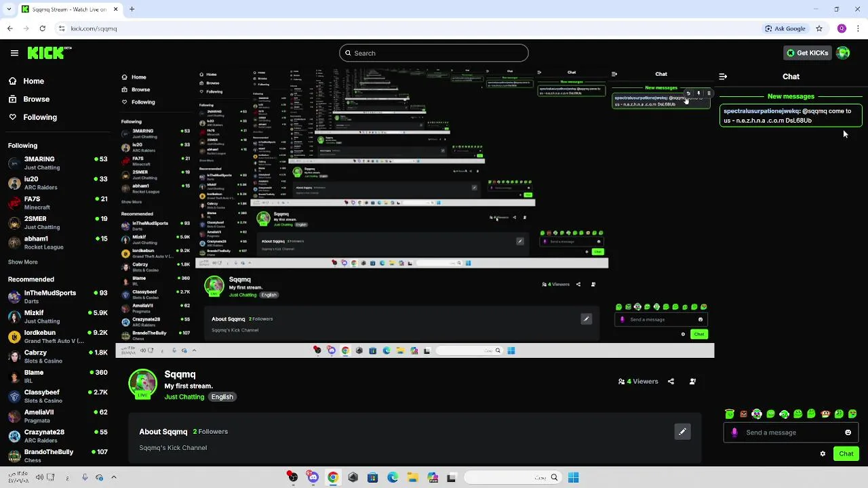Open Chrome tab search dropdown arrow
This screenshot has height=488, width=868.
8,9
